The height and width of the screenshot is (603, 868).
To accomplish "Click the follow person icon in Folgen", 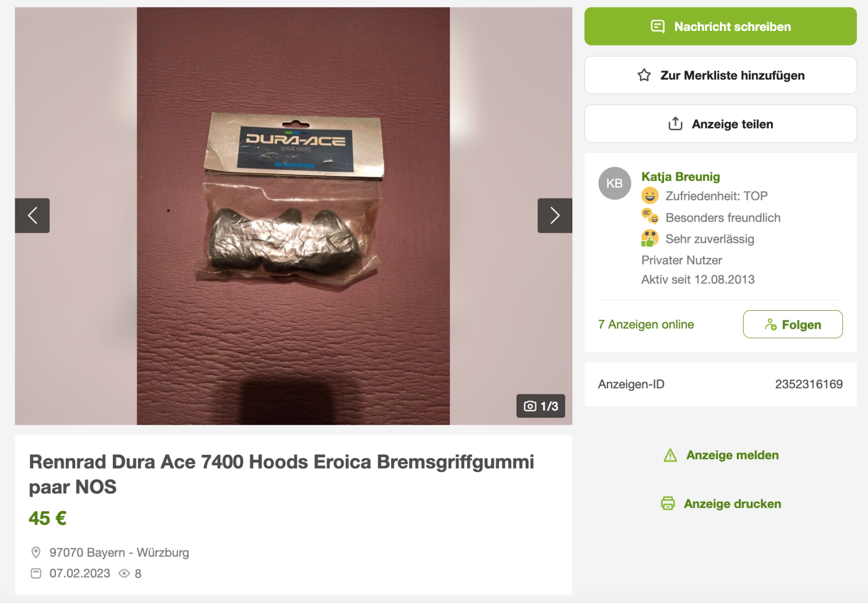I will coord(770,324).
